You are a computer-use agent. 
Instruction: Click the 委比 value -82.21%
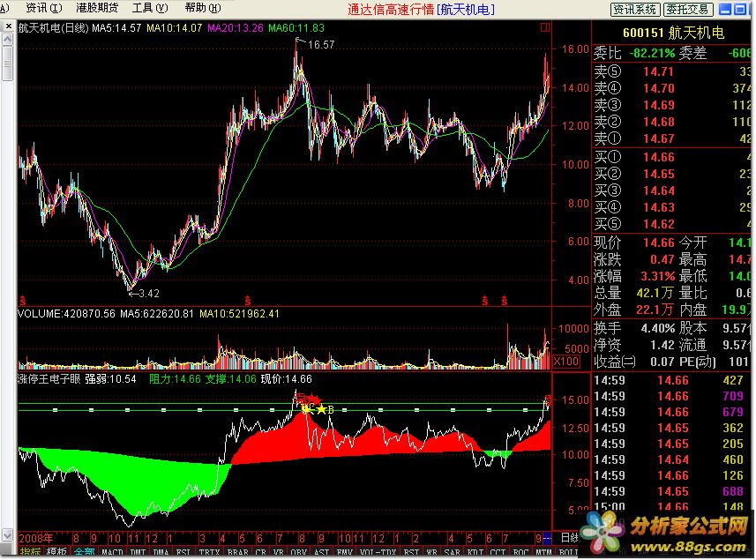pos(652,53)
